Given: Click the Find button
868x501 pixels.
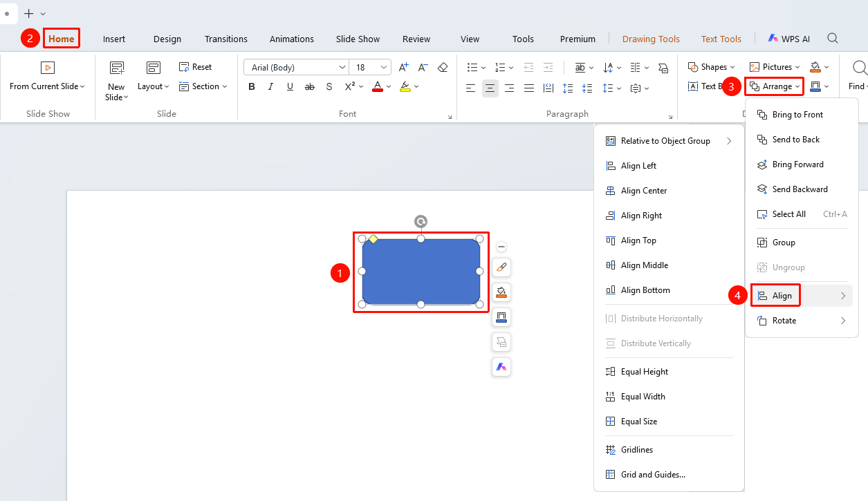Looking at the screenshot, I should coord(858,76).
